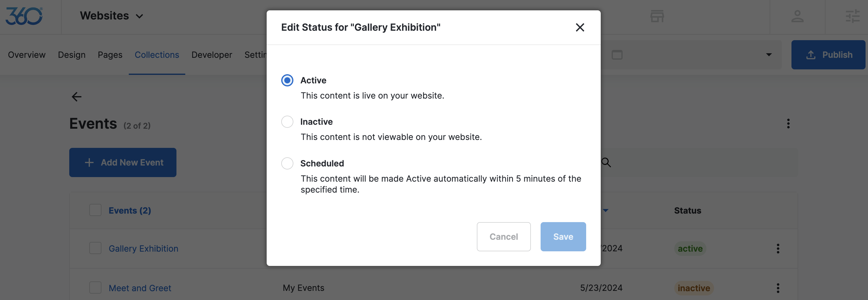Viewport: 868px width, 300px height.
Task: Select the Scheduled radio option
Action: tap(287, 163)
